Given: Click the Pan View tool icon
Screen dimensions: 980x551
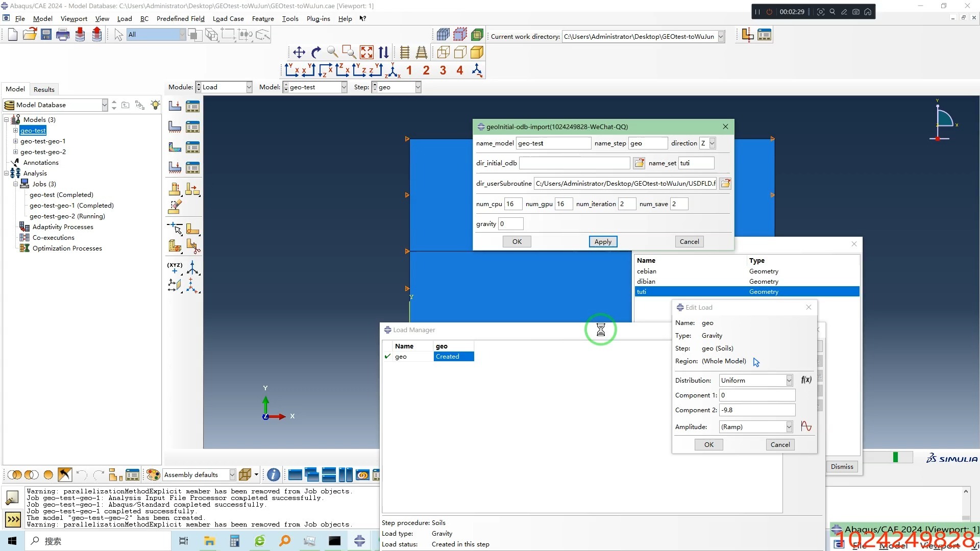Looking at the screenshot, I should (299, 52).
